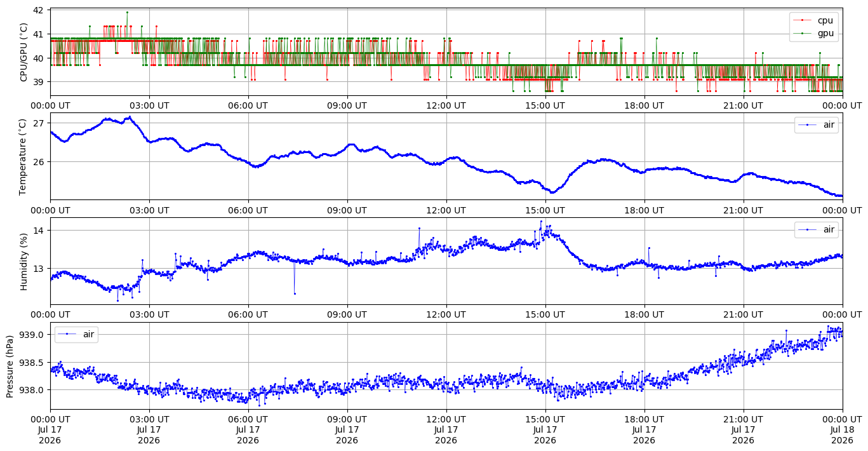Click the 27 tick on Temperature axis

click(38, 123)
